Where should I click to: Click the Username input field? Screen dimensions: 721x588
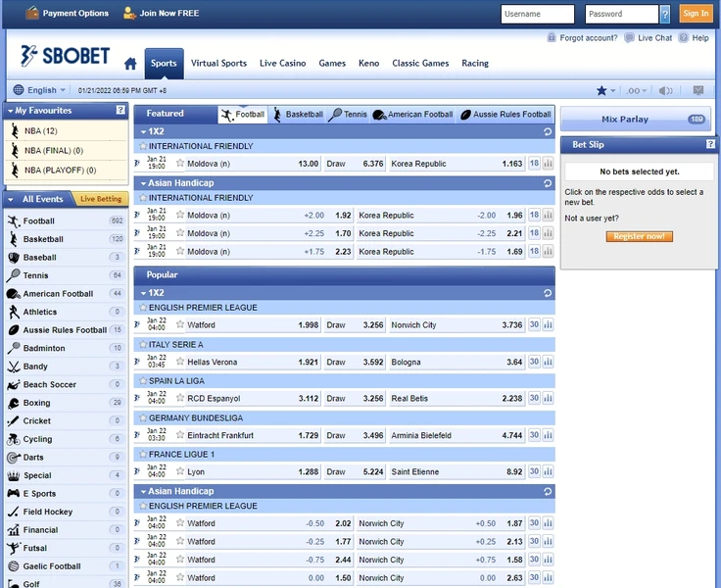click(x=537, y=14)
